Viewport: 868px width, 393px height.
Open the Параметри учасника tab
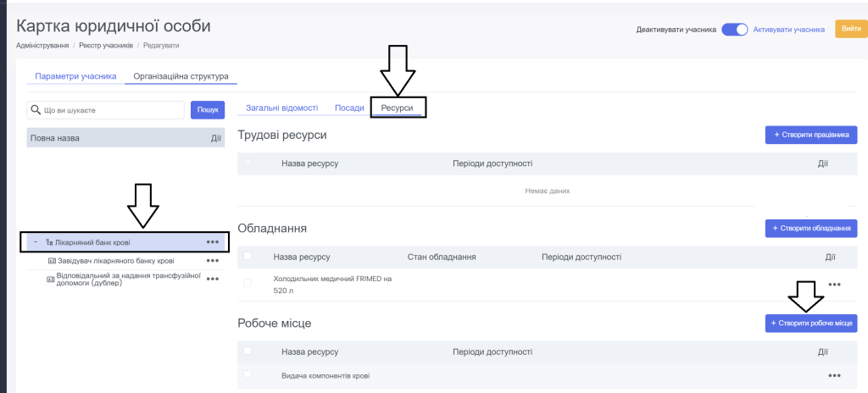click(75, 76)
